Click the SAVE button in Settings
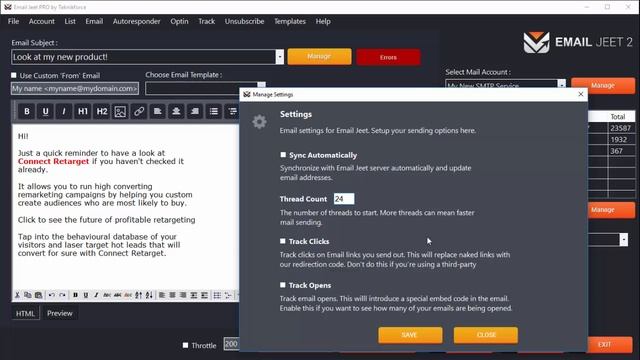This screenshot has width=640, height=360. (x=410, y=335)
